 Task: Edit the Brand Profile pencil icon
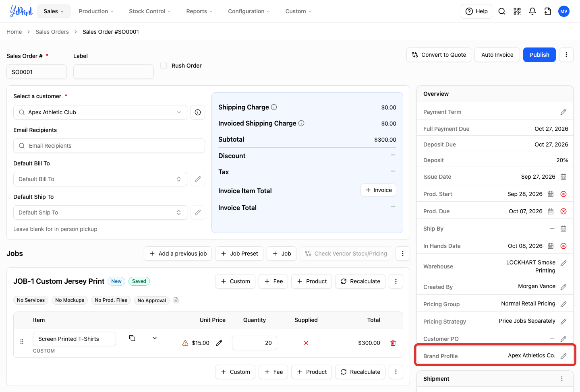point(563,356)
